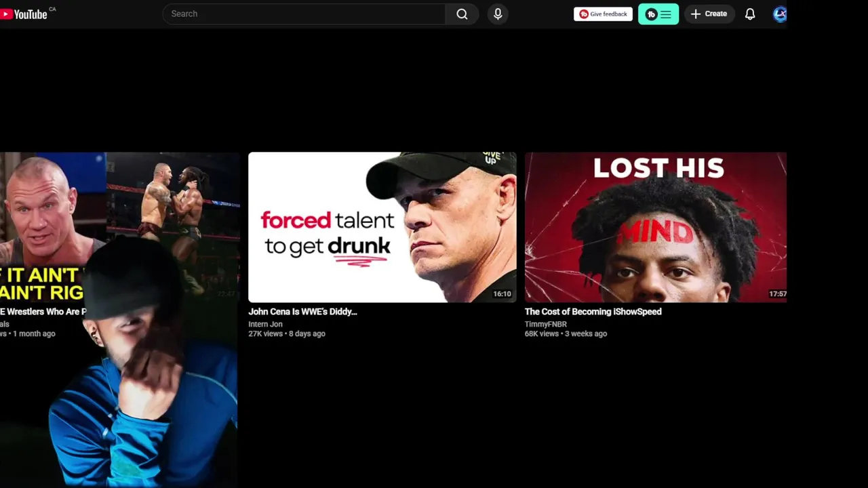Open the 'Wrestlers Who Are' video title
868x488 pixels.
[43, 312]
